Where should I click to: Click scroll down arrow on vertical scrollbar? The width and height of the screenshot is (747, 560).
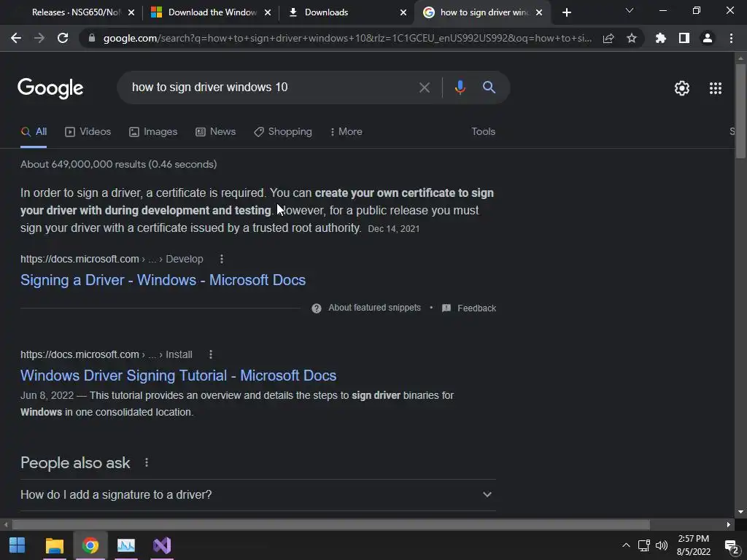(740, 512)
